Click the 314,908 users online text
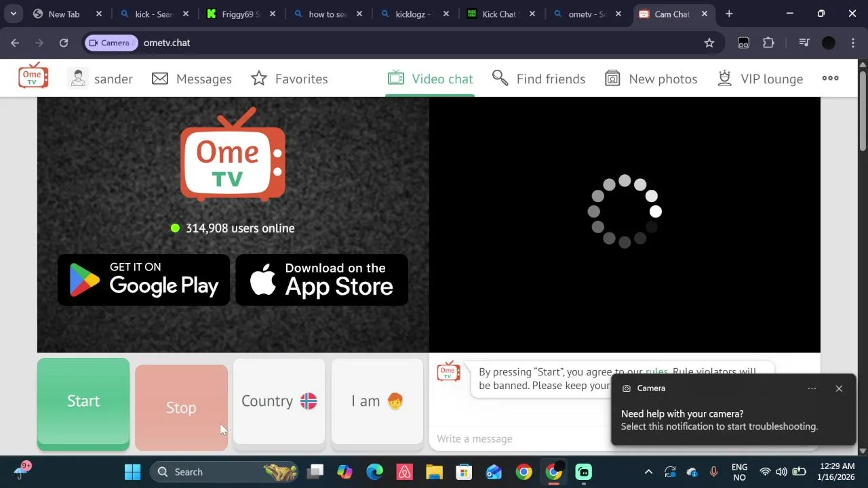The width and height of the screenshot is (868, 488). [x=240, y=228]
